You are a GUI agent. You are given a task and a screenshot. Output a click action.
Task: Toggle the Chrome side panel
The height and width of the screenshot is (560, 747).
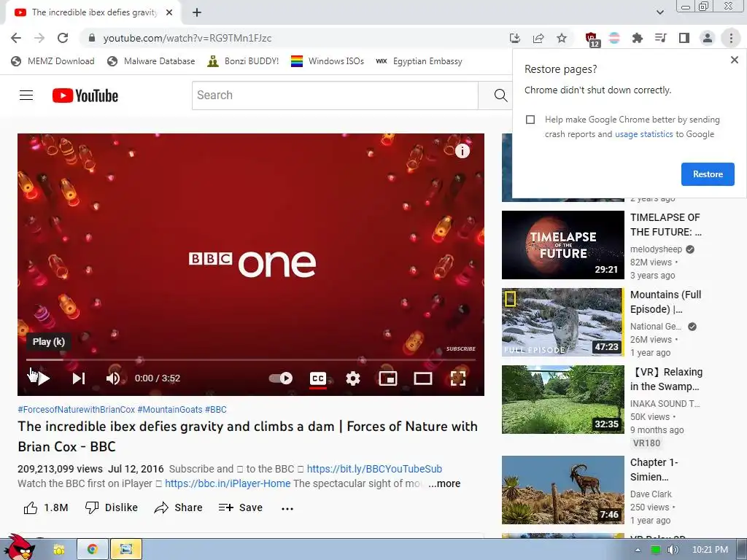(684, 38)
